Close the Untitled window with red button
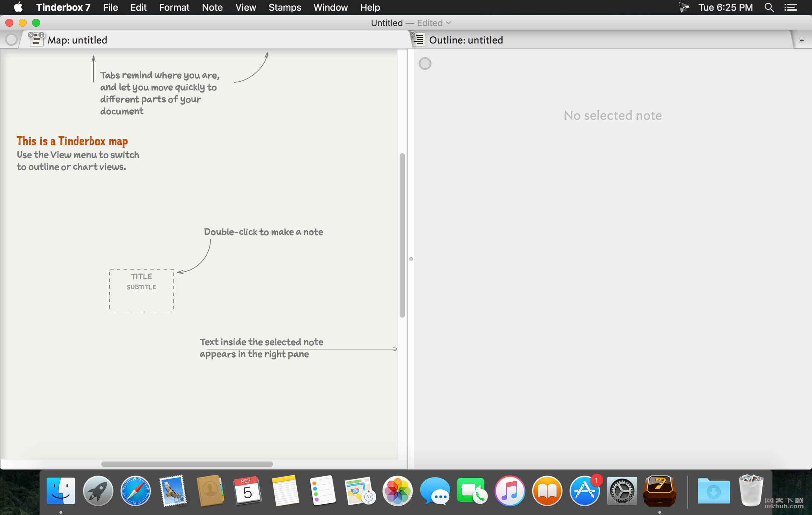This screenshot has width=812, height=515. (9, 23)
